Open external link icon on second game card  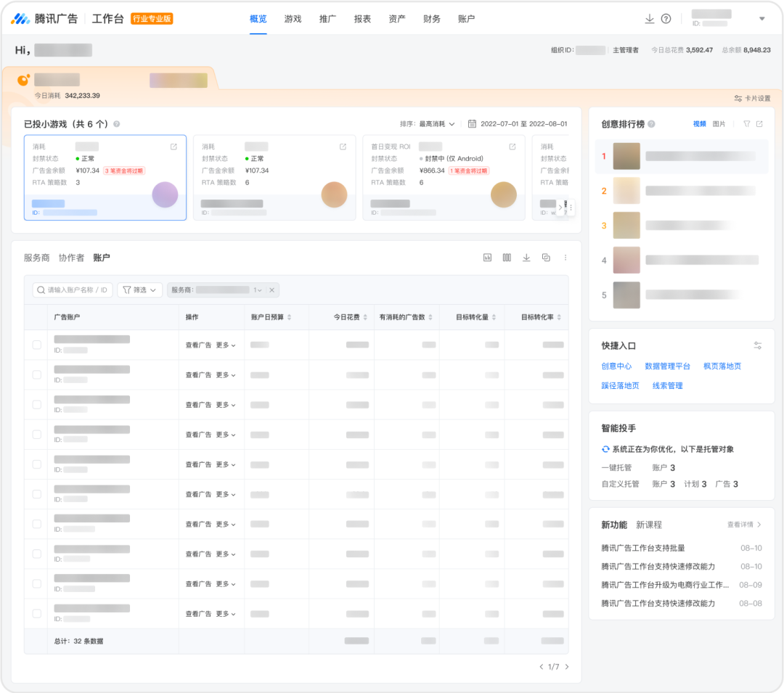tap(343, 147)
